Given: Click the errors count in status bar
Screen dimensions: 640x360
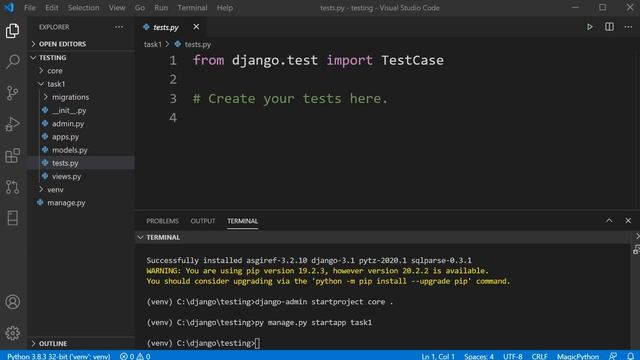Looking at the screenshot, I should point(127,356).
